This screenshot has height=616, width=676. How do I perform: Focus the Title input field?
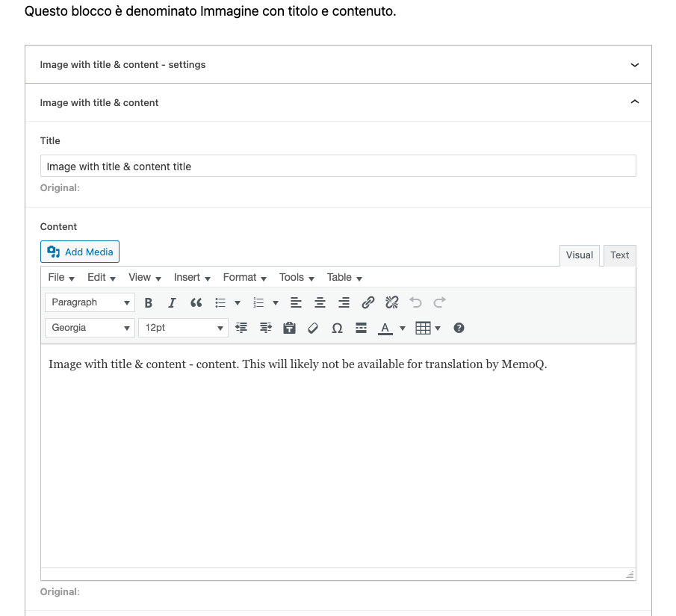click(x=338, y=166)
